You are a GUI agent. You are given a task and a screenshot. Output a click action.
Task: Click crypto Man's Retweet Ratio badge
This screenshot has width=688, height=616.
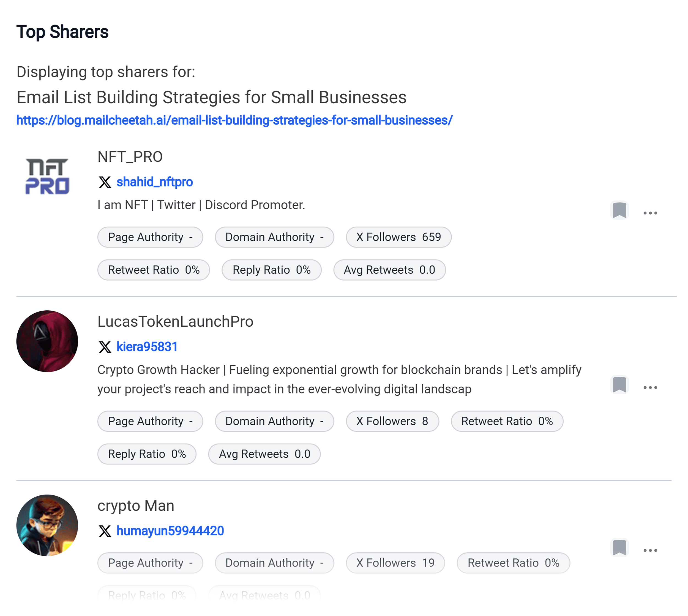click(x=513, y=563)
